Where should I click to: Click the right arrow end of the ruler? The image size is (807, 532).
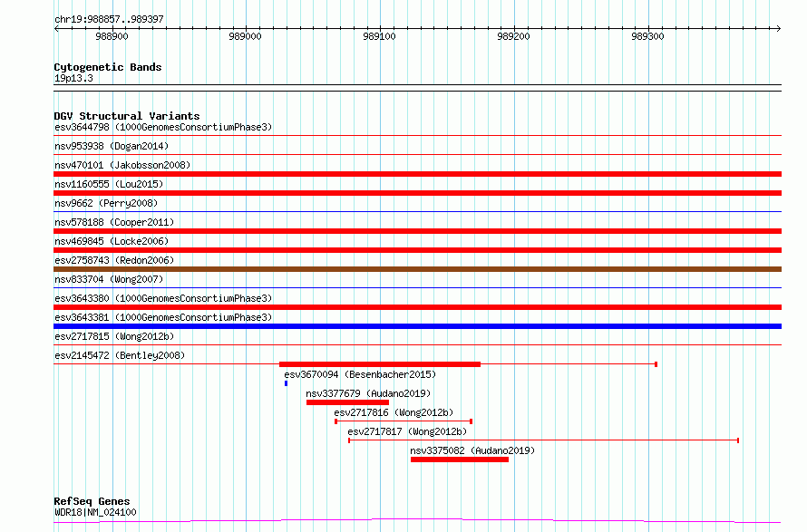(779, 28)
